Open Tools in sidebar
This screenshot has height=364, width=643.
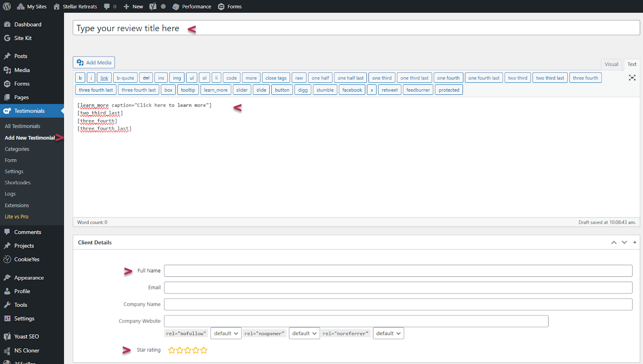click(x=32, y=305)
